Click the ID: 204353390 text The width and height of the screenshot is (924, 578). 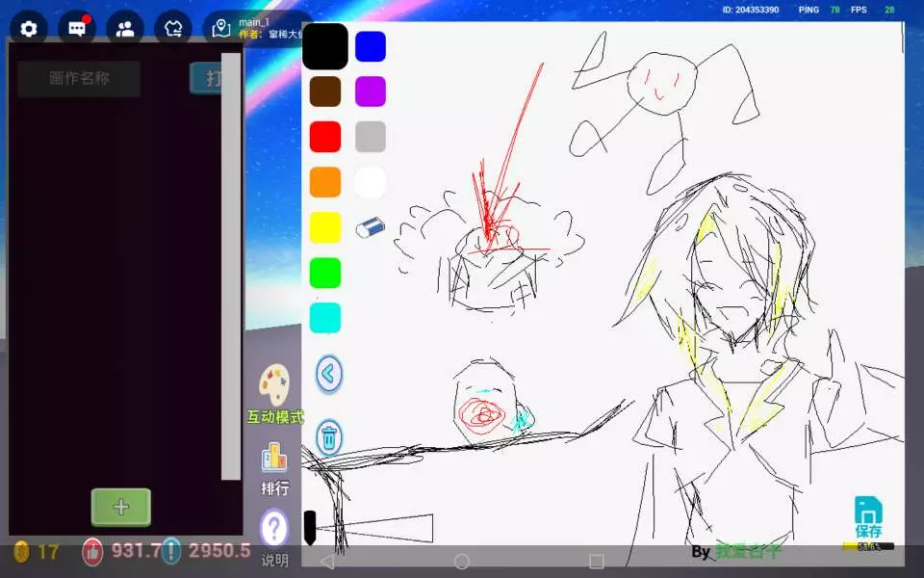pyautogui.click(x=751, y=10)
